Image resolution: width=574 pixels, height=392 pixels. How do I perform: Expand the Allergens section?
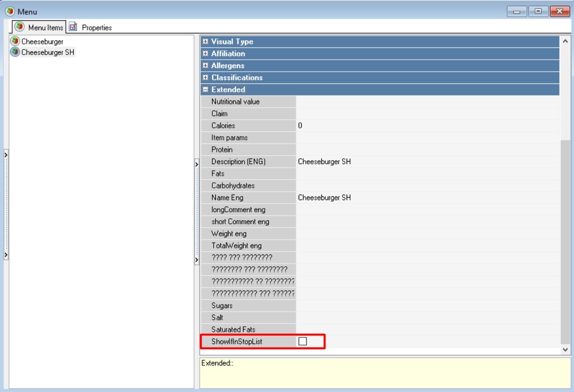pos(205,66)
